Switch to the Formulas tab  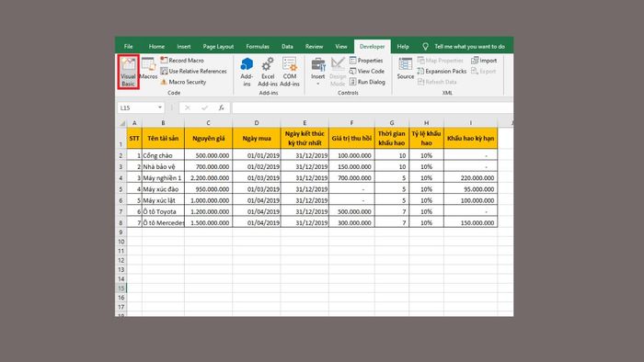tap(258, 46)
